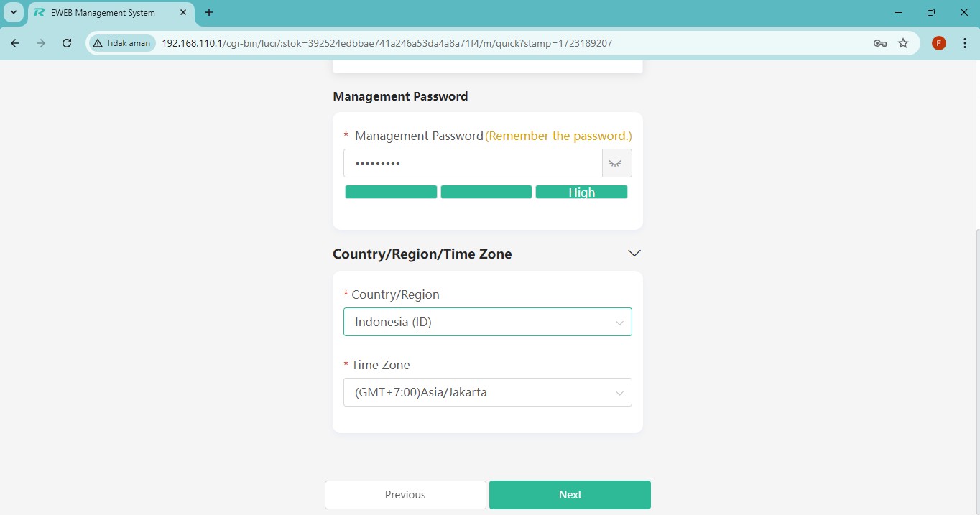This screenshot has width=980, height=515.
Task: Open saved password key icon
Action: point(879,43)
